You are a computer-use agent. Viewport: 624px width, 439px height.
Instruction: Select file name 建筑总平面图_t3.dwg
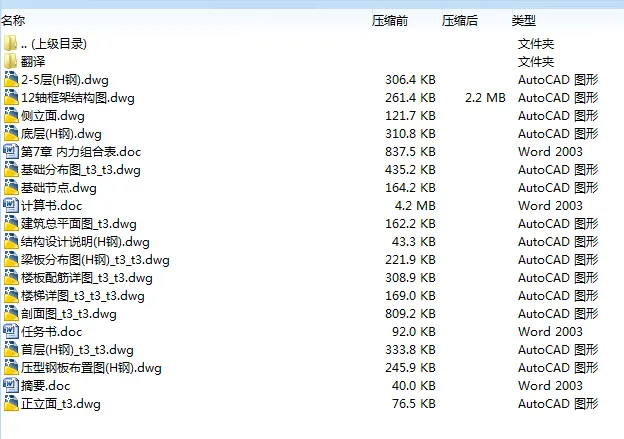tap(78, 224)
